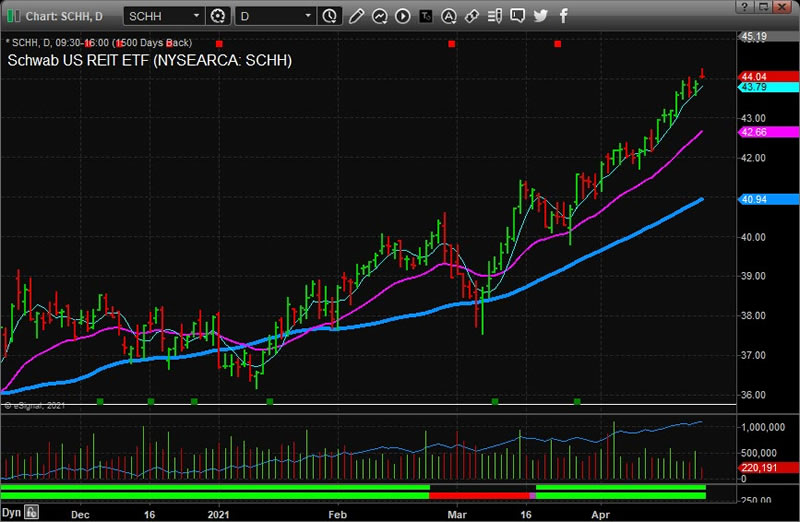Share chart on Facebook icon
Screen dimensions: 800x522
564,16
